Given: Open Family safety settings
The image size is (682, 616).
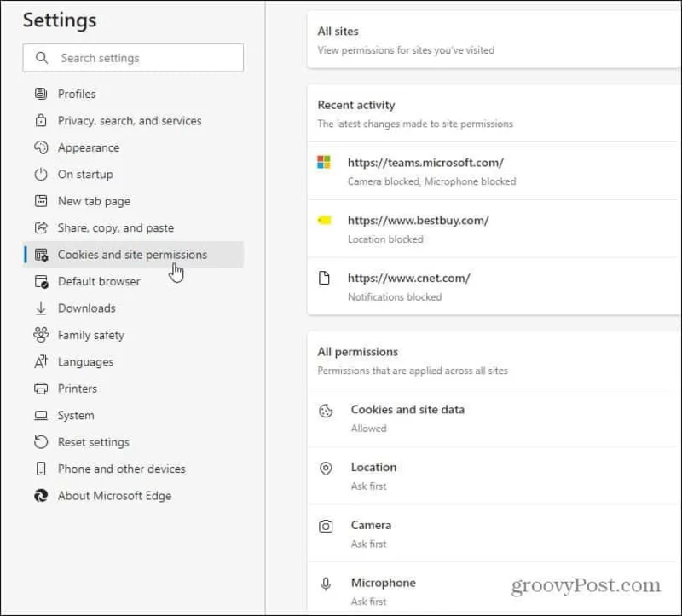Looking at the screenshot, I should (133, 335).
